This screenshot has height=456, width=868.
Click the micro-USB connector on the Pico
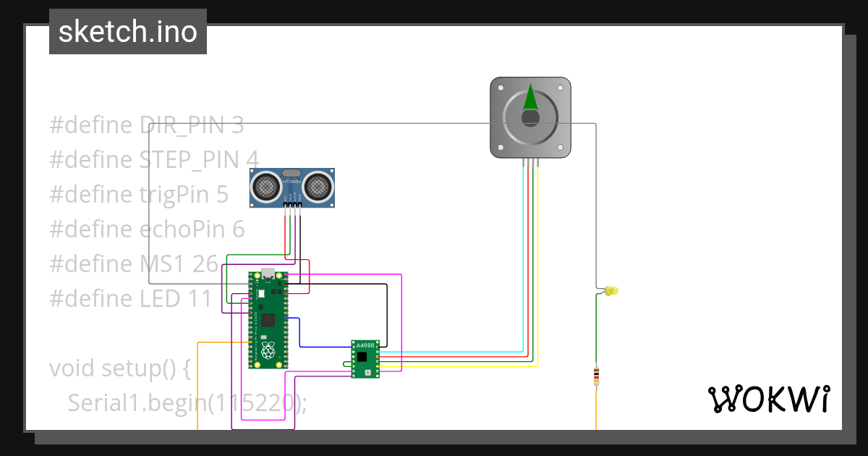tap(267, 273)
